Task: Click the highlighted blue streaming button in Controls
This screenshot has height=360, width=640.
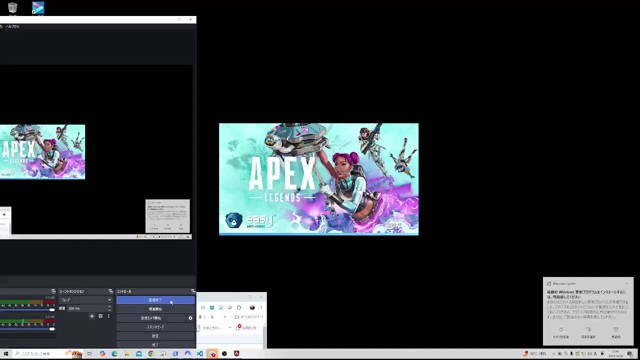Action: click(x=155, y=300)
